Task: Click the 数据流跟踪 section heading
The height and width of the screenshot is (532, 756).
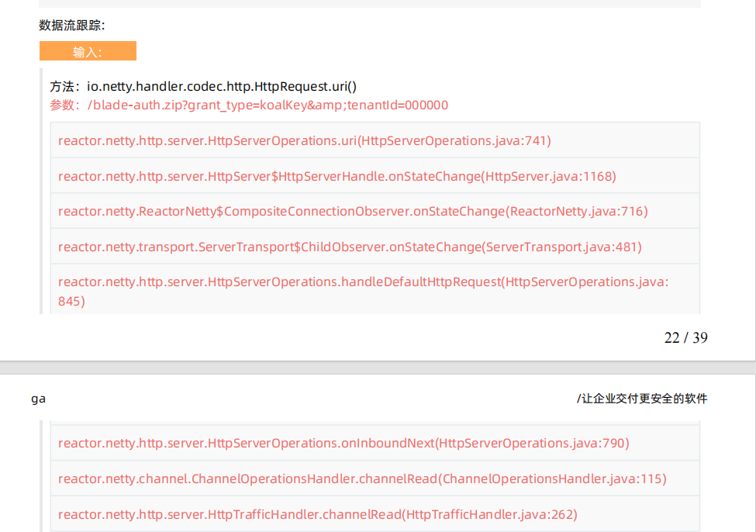Action: [x=72, y=26]
